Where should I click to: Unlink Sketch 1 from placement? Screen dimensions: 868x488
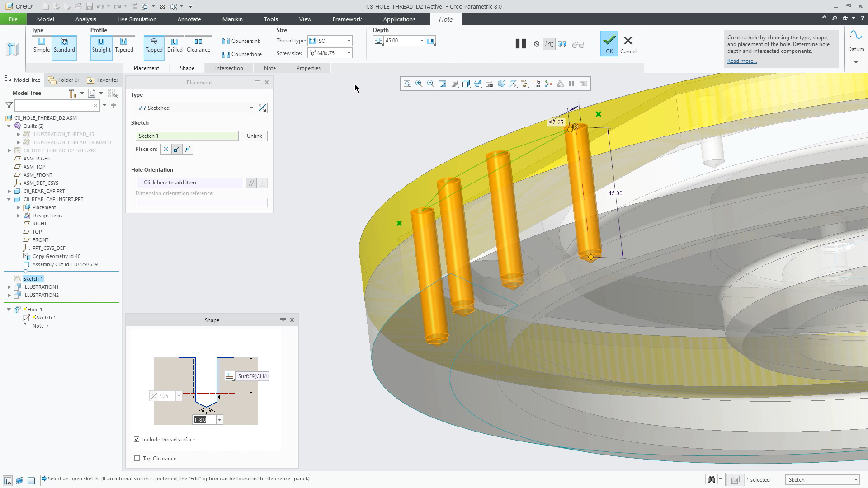(255, 136)
